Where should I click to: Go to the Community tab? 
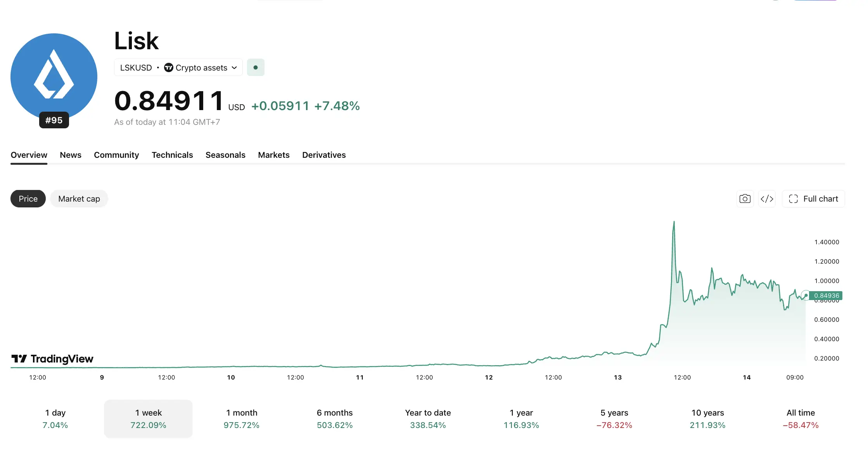(116, 155)
